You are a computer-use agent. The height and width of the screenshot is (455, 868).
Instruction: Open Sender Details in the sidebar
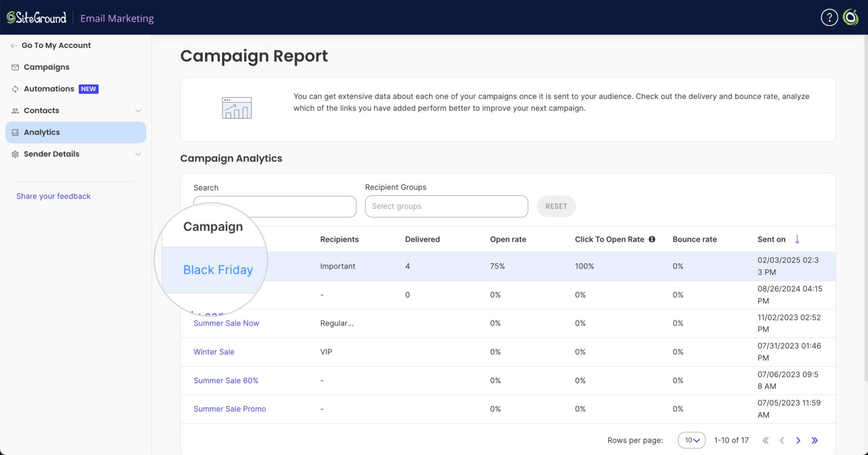(x=52, y=154)
